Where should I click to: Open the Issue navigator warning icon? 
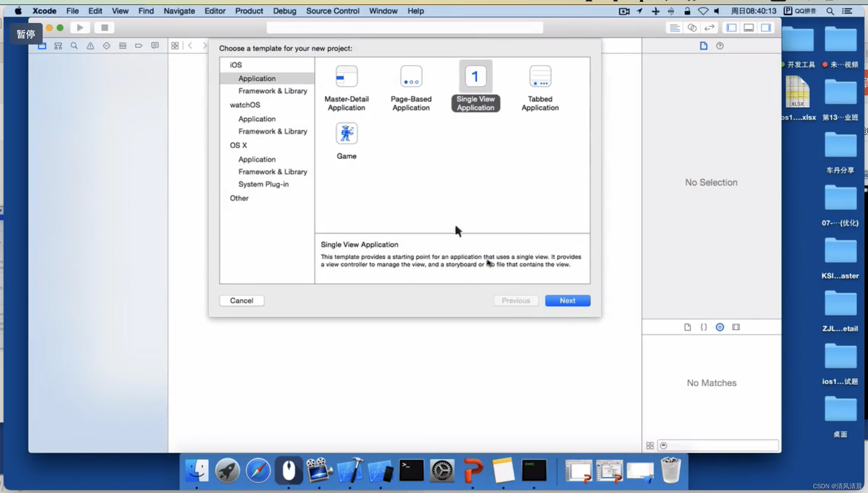click(90, 46)
